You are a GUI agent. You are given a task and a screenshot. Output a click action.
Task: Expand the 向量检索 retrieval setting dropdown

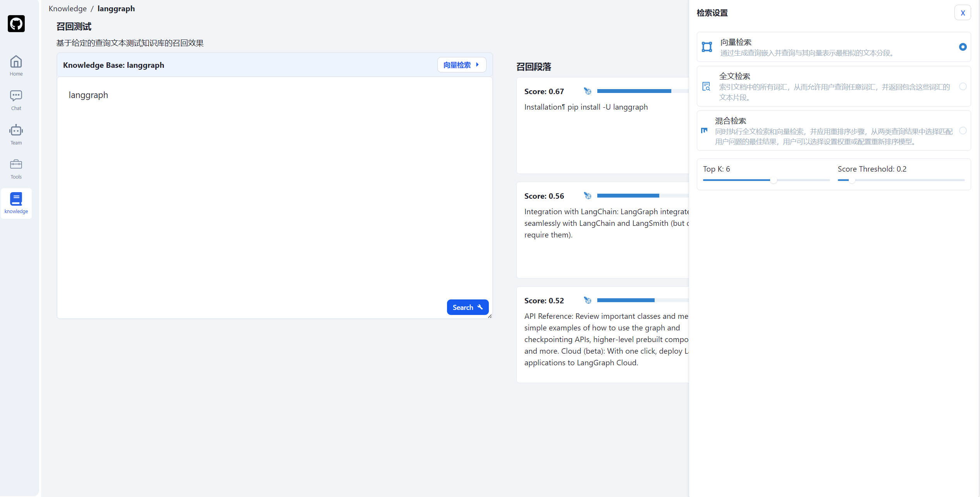pos(461,65)
